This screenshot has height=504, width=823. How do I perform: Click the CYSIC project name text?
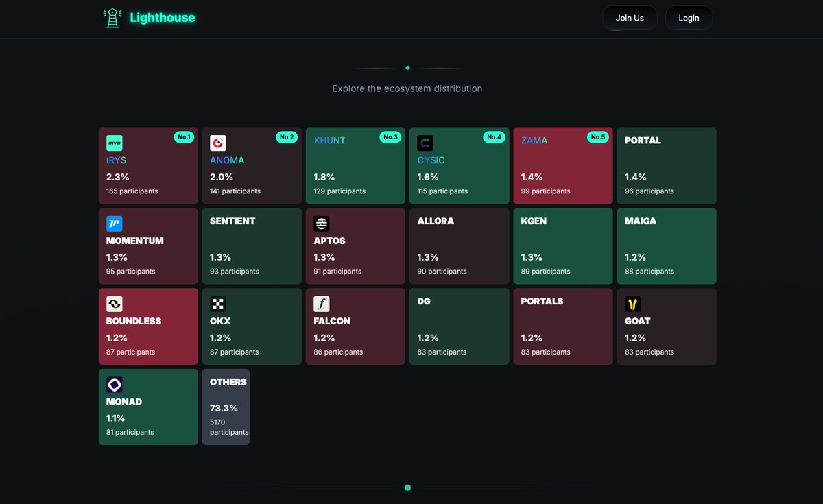431,160
